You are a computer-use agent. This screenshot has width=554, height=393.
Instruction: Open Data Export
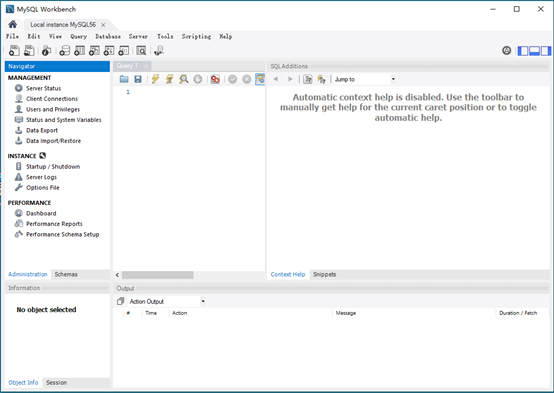42,130
